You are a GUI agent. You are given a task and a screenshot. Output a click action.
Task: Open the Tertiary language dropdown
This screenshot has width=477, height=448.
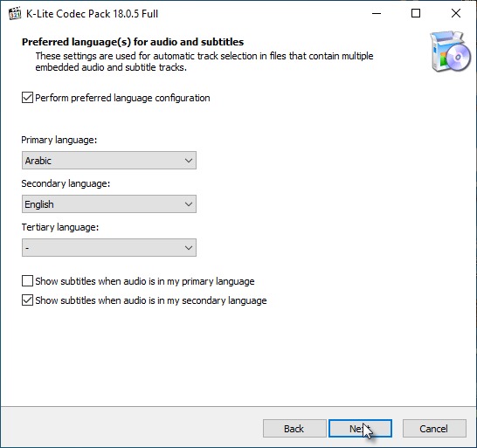click(109, 248)
